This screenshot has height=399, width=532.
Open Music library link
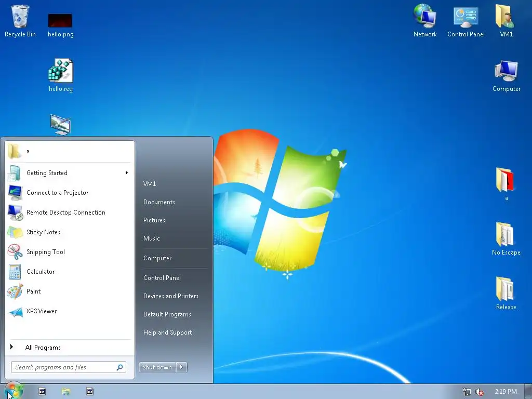(151, 238)
